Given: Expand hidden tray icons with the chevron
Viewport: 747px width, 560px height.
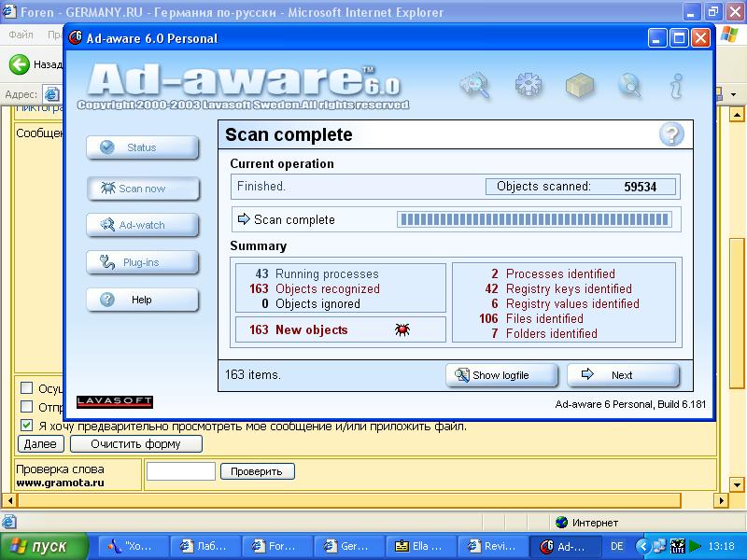Looking at the screenshot, I should coord(642,546).
